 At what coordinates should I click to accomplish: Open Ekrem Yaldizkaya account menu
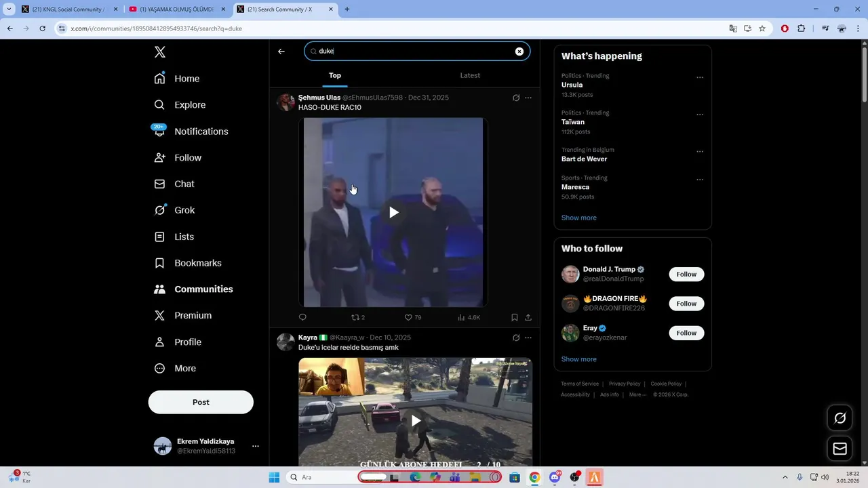tap(207, 446)
